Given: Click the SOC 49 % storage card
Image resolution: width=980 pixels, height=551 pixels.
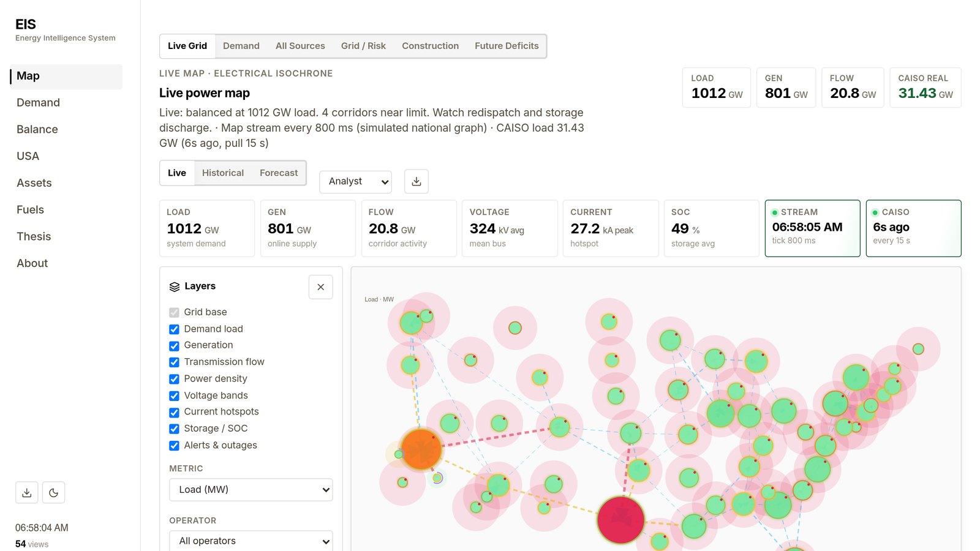Looking at the screenshot, I should coord(712,228).
